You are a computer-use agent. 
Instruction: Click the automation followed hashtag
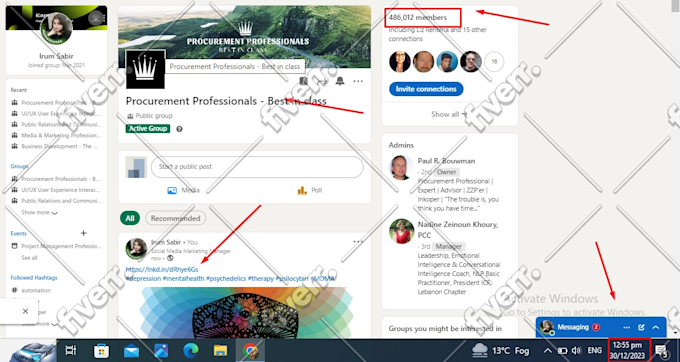(x=36, y=290)
